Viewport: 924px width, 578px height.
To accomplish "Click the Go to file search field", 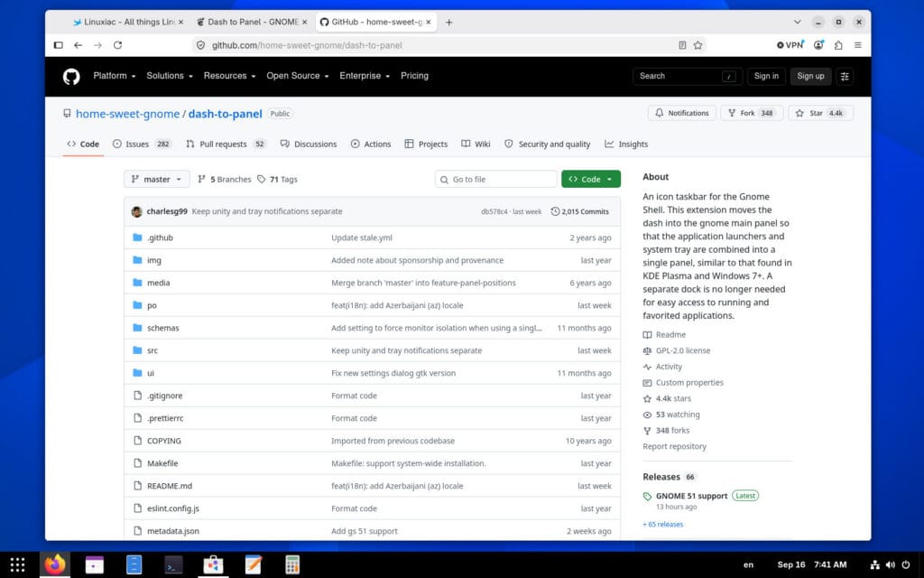I will point(495,180).
